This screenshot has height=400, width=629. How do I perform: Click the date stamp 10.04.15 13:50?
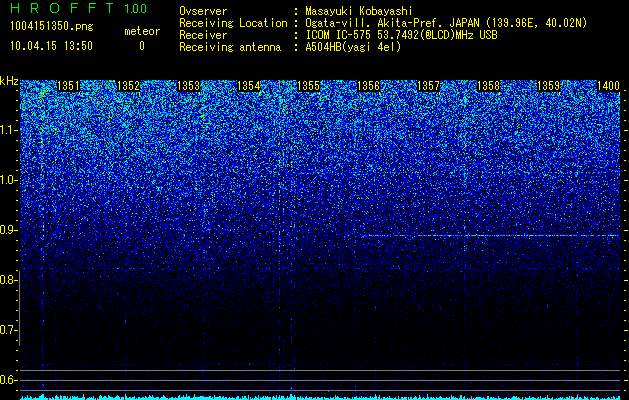click(x=51, y=46)
